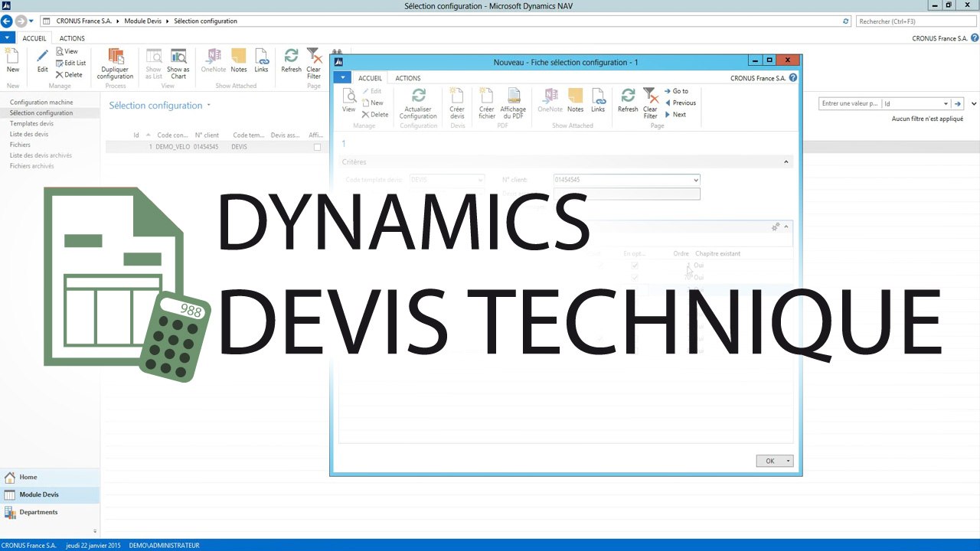Click the Departments navigation button
The height and width of the screenshot is (551, 980).
pyautogui.click(x=50, y=512)
